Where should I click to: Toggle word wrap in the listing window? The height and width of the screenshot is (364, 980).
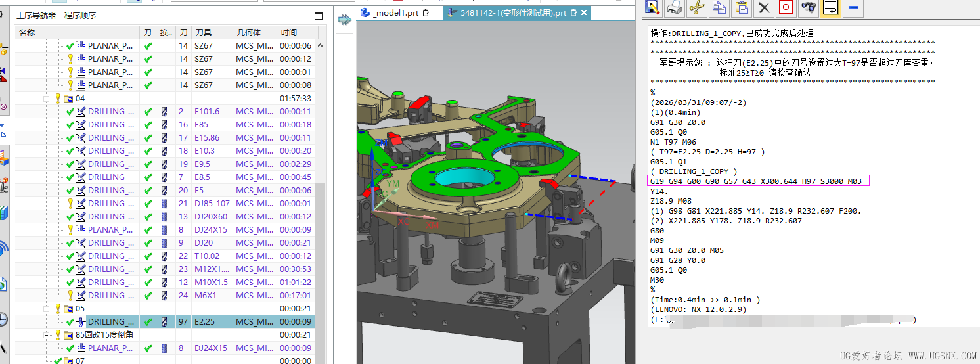pyautogui.click(x=831, y=7)
